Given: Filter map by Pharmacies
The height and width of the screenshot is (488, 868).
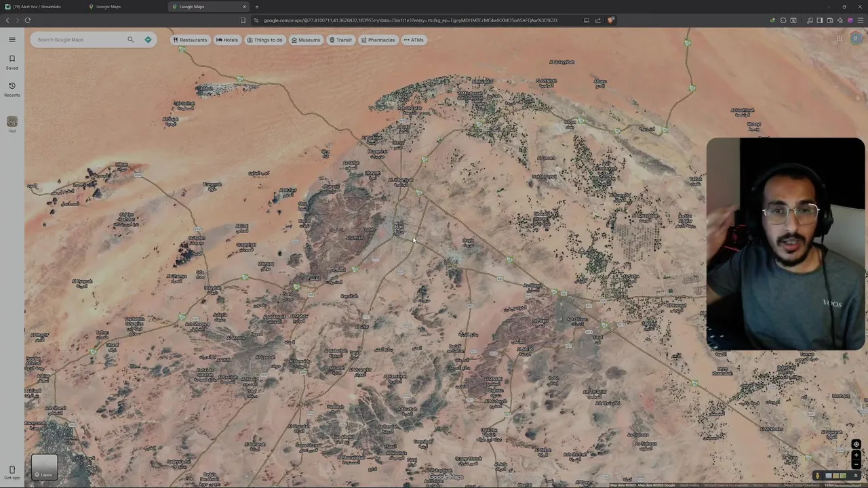Looking at the screenshot, I should click(378, 40).
